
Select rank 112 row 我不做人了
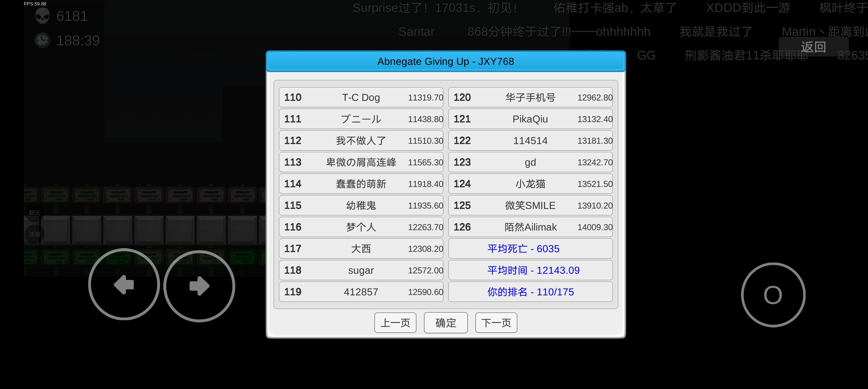(361, 140)
